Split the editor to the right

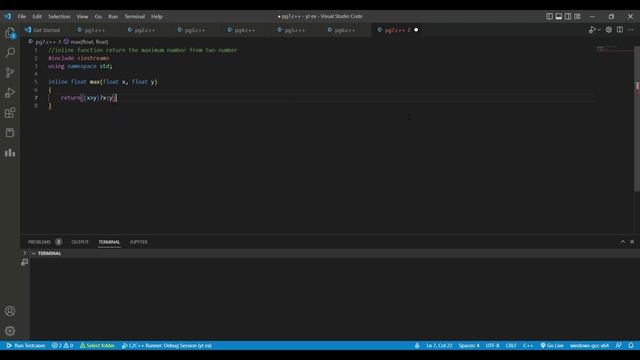pyautogui.click(x=620, y=30)
